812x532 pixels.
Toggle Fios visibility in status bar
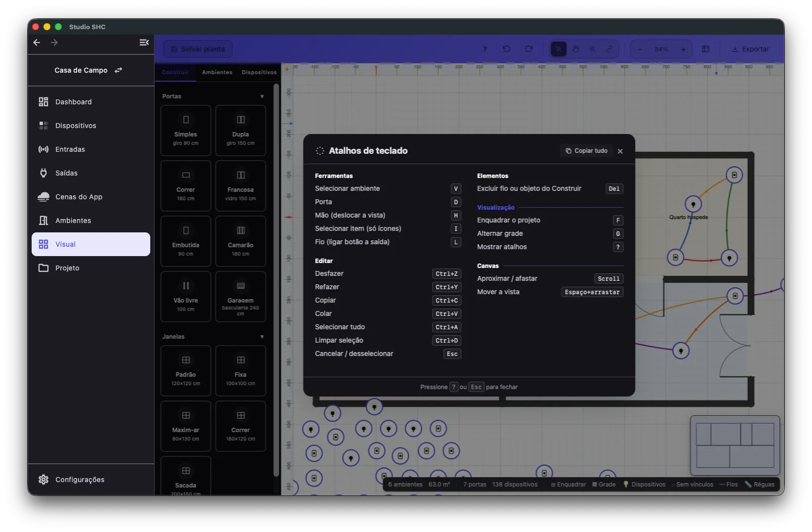[728, 485]
